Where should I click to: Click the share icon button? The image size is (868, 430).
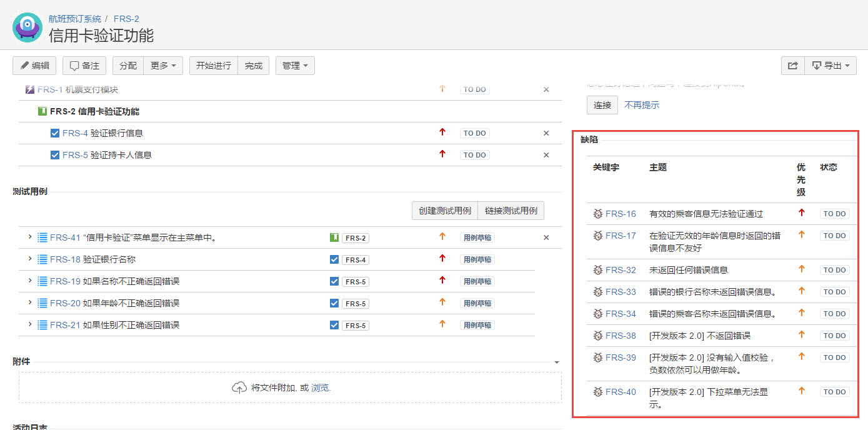792,66
